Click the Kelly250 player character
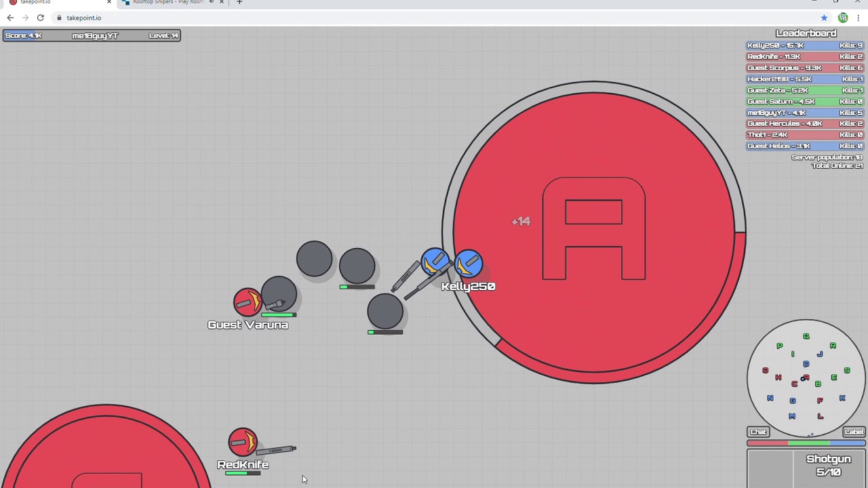Screen dimensions: 868x488 coord(468,264)
